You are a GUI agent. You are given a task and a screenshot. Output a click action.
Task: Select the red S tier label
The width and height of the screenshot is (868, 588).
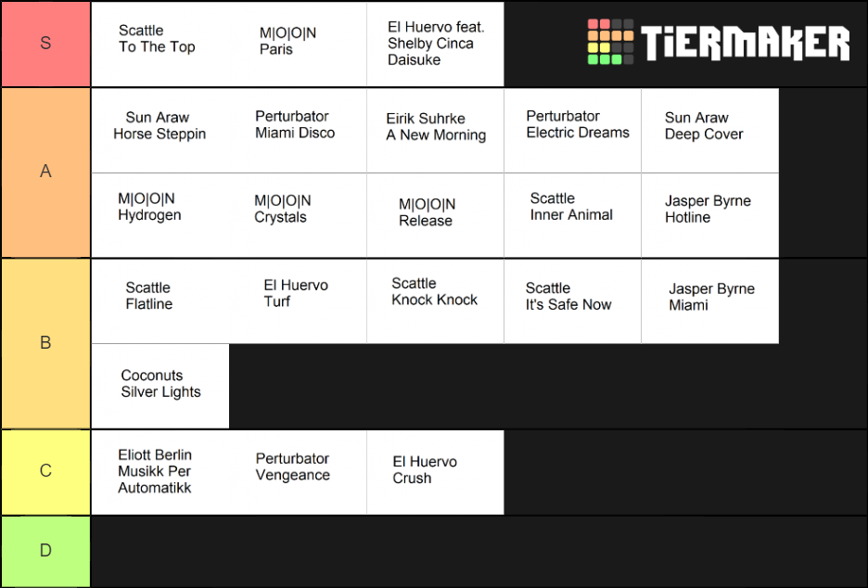(46, 44)
